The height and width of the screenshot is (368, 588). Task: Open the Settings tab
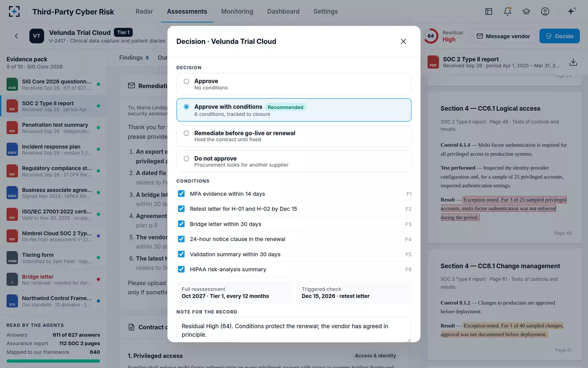click(x=325, y=11)
